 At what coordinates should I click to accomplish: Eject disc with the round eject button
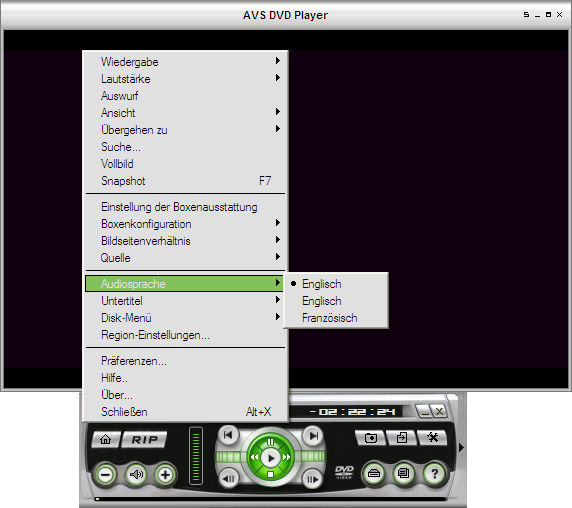tap(374, 474)
